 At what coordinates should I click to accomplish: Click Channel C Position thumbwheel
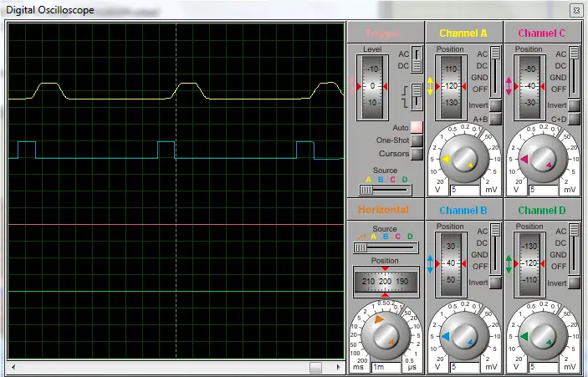(530, 87)
